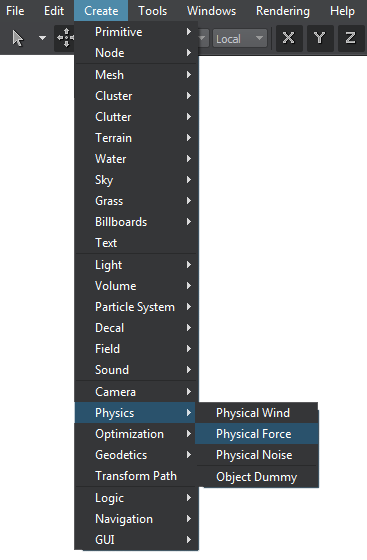367x560 pixels.
Task: Expand the Optimization submenu
Action: [x=136, y=434]
